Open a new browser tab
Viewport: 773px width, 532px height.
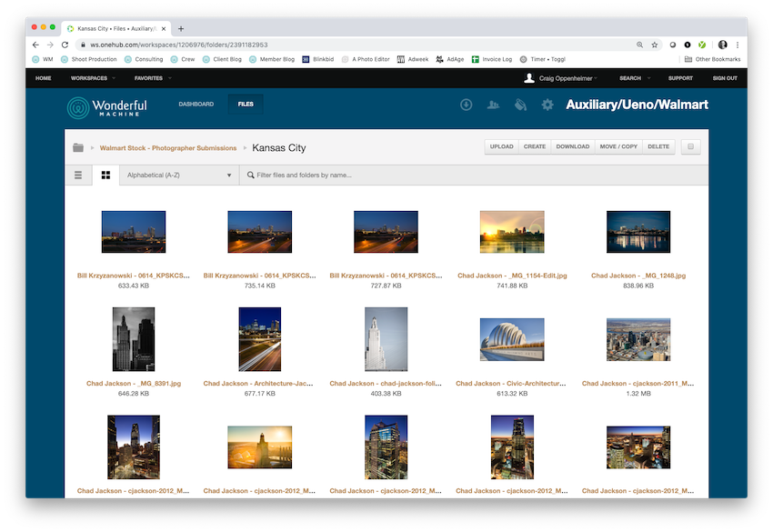click(x=181, y=28)
